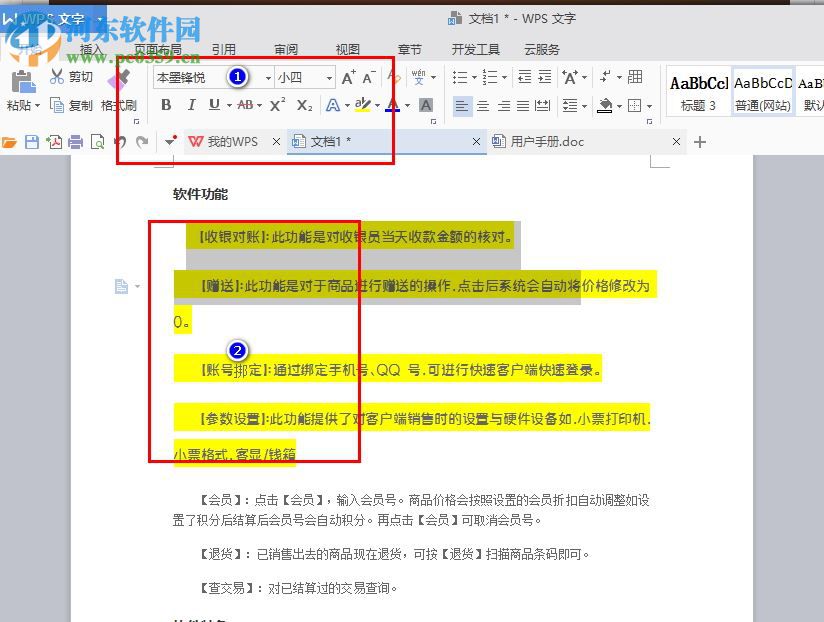Viewport: 824px width, 622px height.
Task: Click the export to PDF icon
Action: coord(57,142)
